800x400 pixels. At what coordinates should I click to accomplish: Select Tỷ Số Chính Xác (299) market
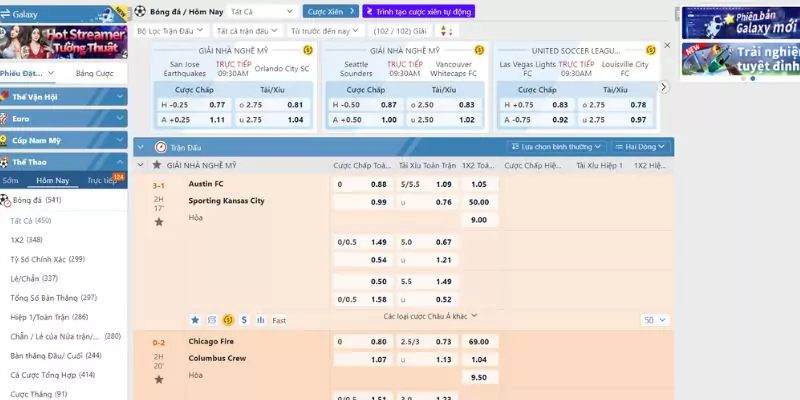click(x=47, y=259)
